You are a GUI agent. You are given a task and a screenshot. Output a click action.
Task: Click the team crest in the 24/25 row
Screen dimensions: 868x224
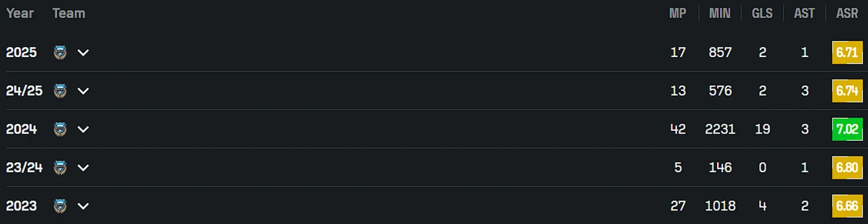[60, 91]
